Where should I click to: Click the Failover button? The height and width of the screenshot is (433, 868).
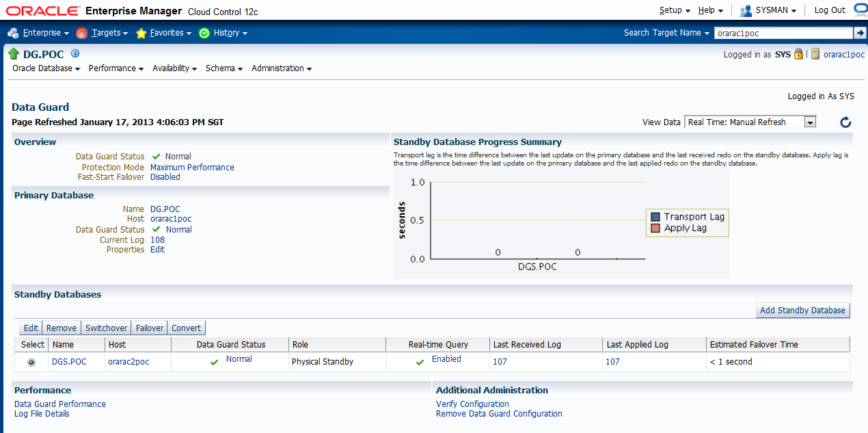click(149, 328)
